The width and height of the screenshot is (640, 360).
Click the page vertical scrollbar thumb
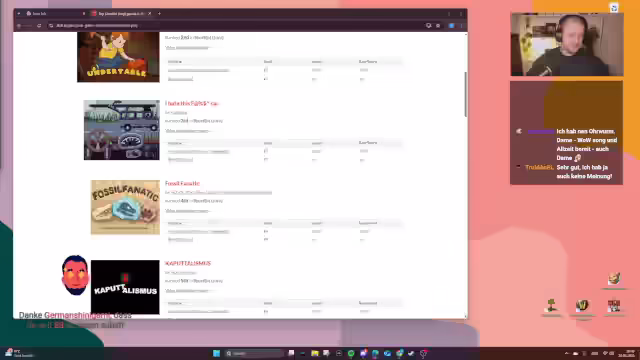click(x=465, y=94)
